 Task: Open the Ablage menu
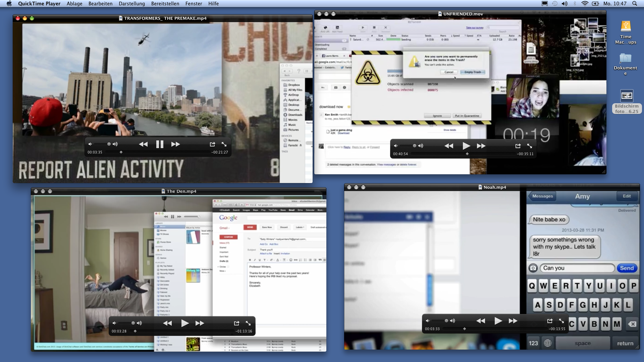tap(74, 4)
